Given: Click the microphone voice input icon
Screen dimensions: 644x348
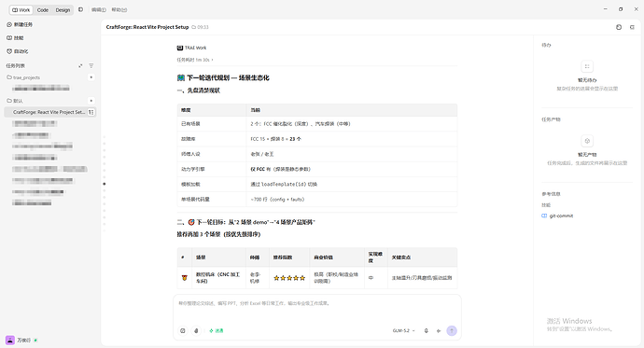Looking at the screenshot, I should pos(426,331).
